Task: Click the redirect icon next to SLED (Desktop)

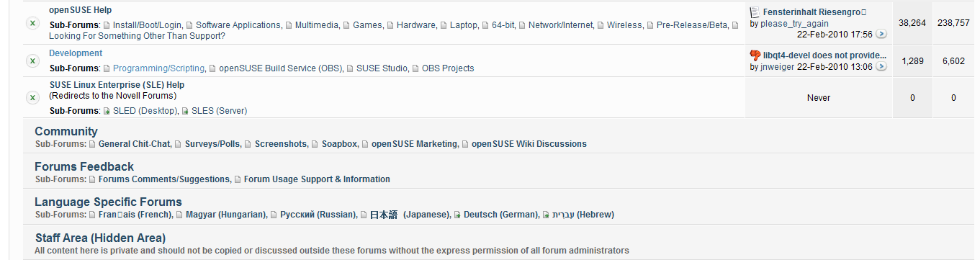Action: coord(107,111)
